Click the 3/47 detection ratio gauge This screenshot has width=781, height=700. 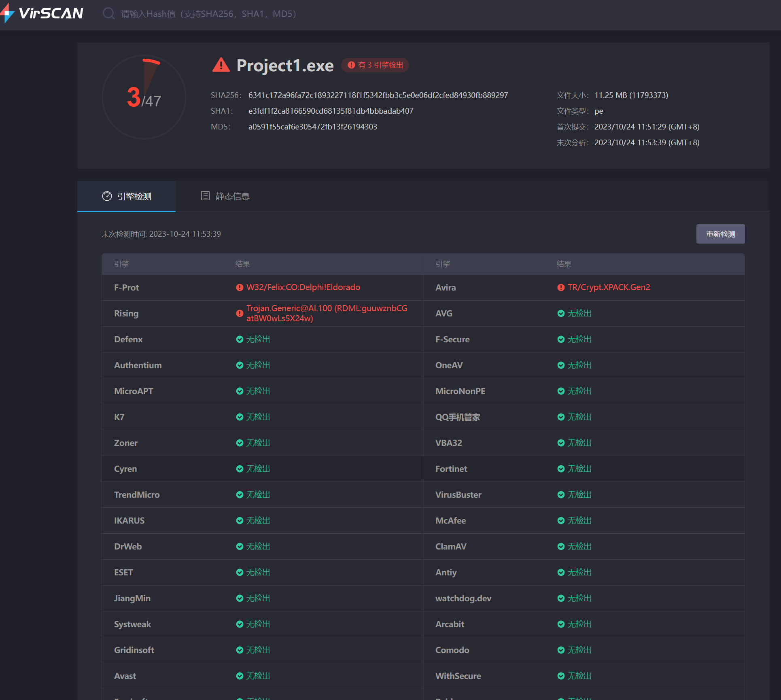point(144,97)
